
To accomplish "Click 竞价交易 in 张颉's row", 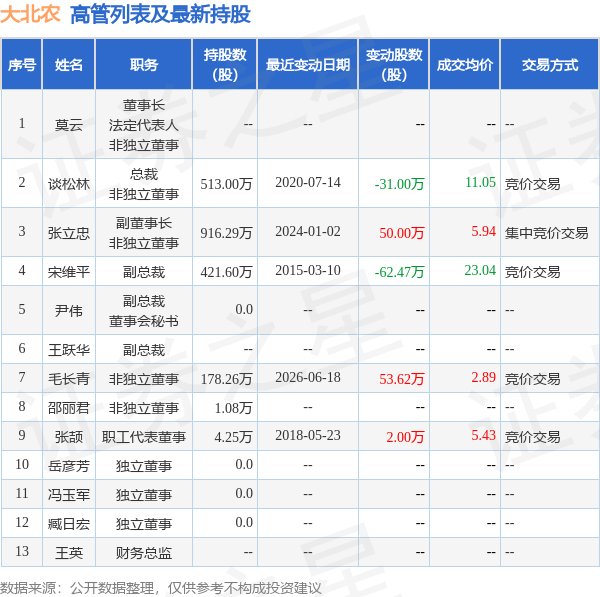I will [533, 437].
